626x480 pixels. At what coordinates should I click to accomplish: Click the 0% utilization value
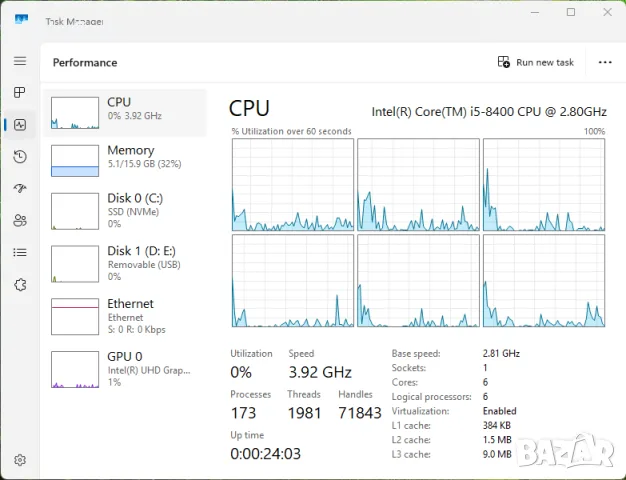(241, 372)
